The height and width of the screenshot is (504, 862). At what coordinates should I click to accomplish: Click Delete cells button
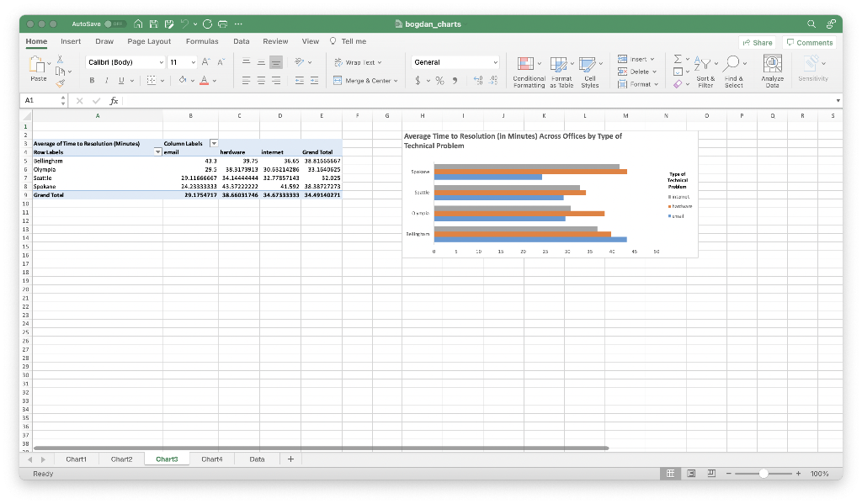636,72
